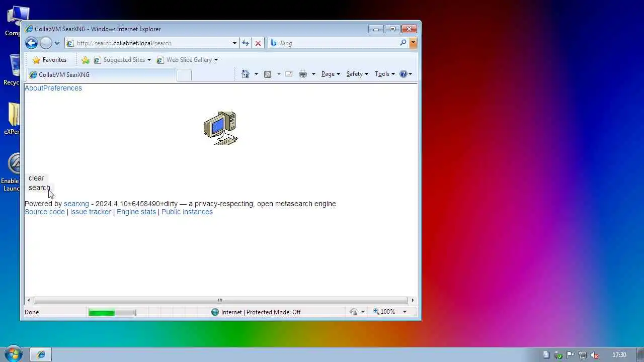Follow the searxng link
Screen dimensions: 644x362
tap(76, 204)
